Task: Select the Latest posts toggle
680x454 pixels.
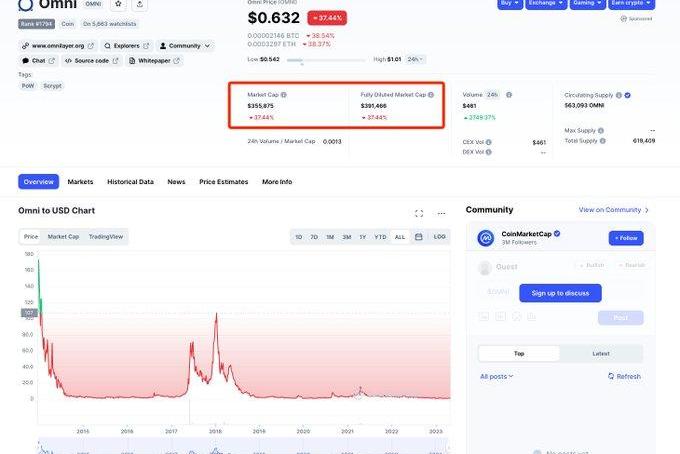Action: coord(601,353)
